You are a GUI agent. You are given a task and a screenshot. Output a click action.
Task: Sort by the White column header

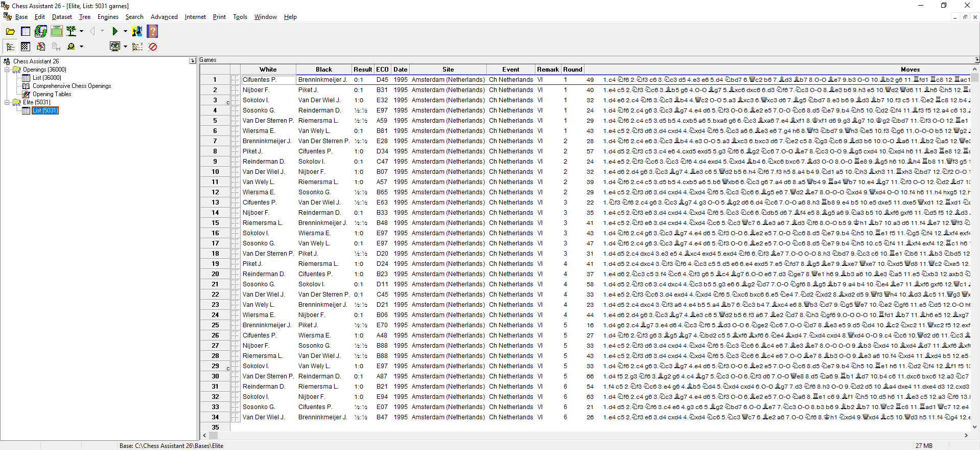click(268, 70)
